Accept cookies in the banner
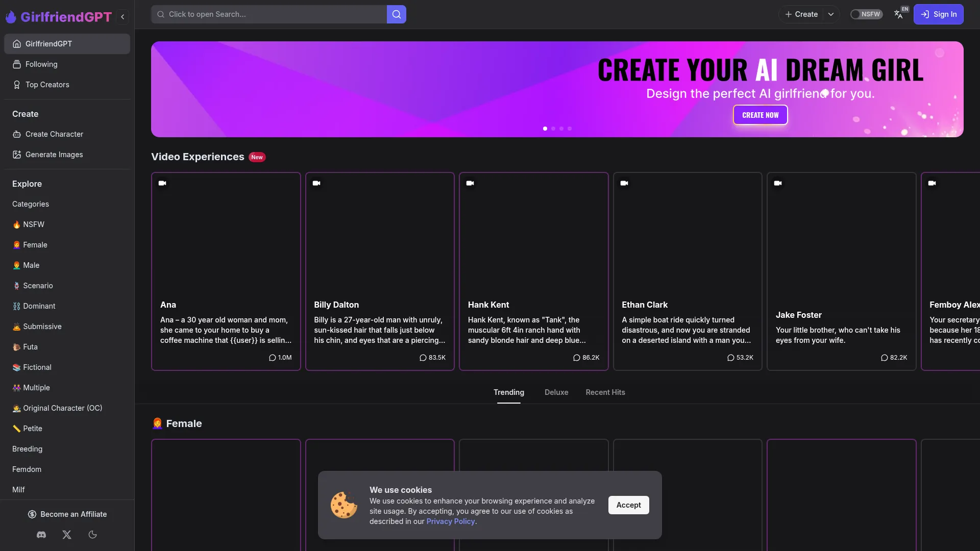Image resolution: width=980 pixels, height=551 pixels. click(x=628, y=505)
